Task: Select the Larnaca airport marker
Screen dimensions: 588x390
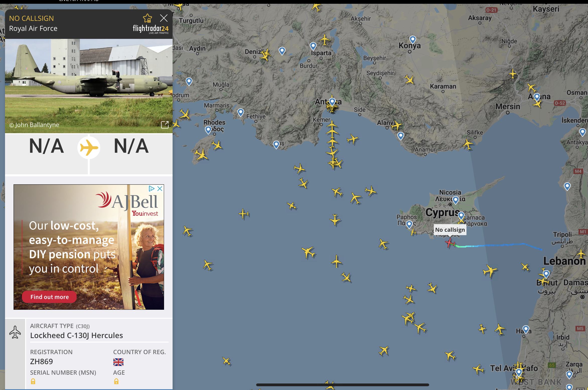Action: pos(461,215)
